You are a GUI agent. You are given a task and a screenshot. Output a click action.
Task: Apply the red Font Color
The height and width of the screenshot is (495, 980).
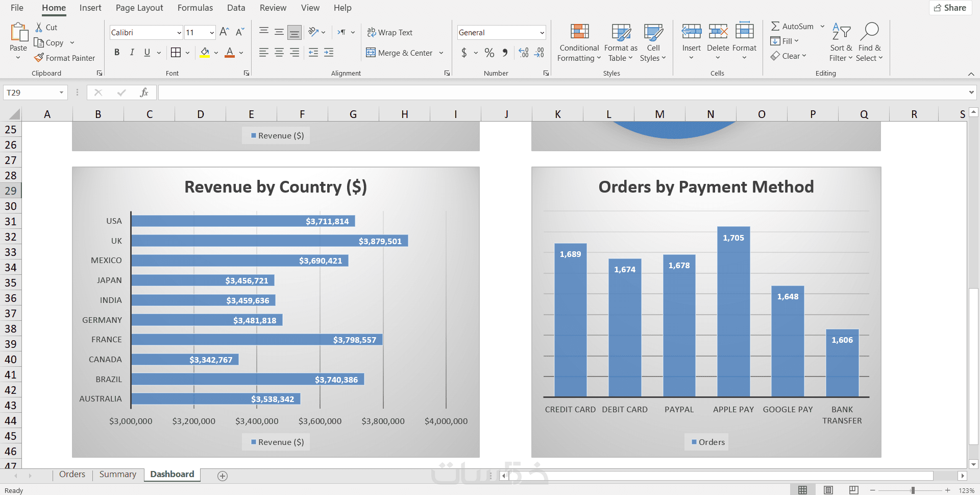pyautogui.click(x=230, y=53)
